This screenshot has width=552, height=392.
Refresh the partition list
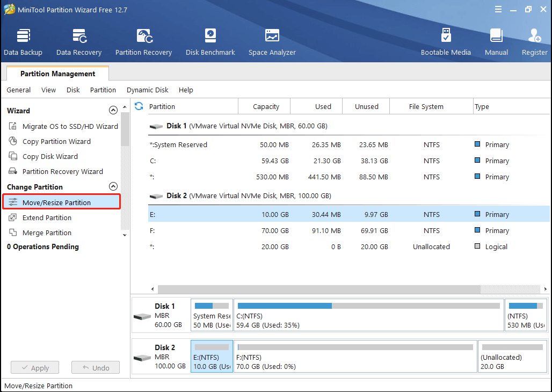tap(139, 106)
